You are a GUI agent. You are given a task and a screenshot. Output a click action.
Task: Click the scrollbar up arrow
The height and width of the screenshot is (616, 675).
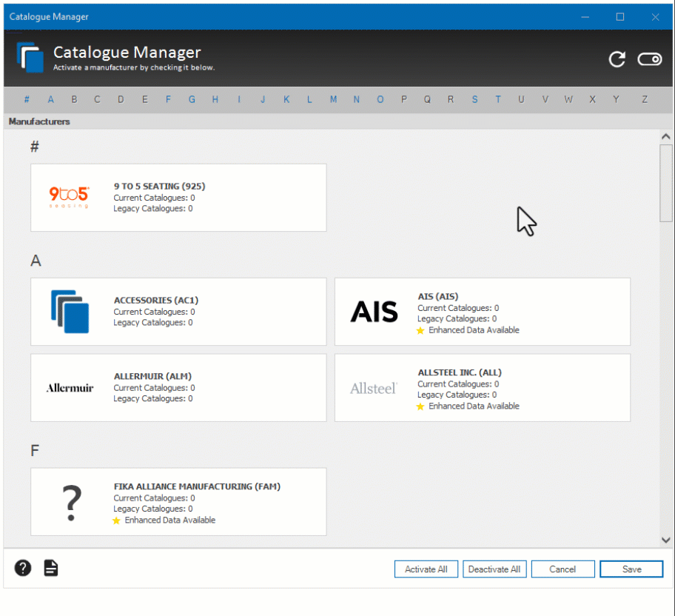[x=665, y=137]
